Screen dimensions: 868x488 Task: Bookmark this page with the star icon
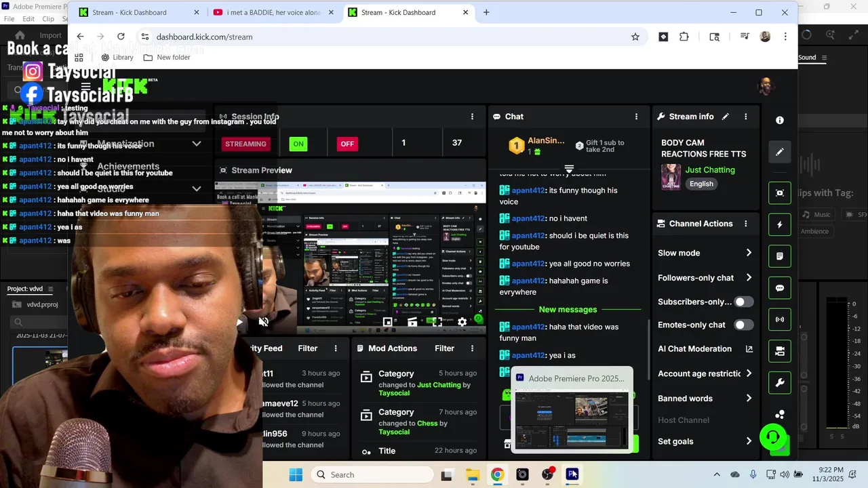[635, 37]
